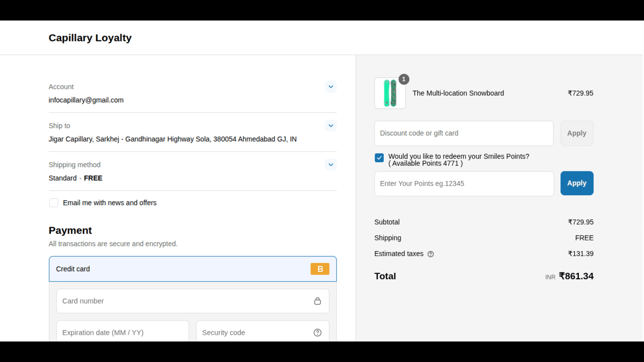Click the lock icon in the card number field
Image resolution: width=644 pixels, height=362 pixels.
click(318, 300)
